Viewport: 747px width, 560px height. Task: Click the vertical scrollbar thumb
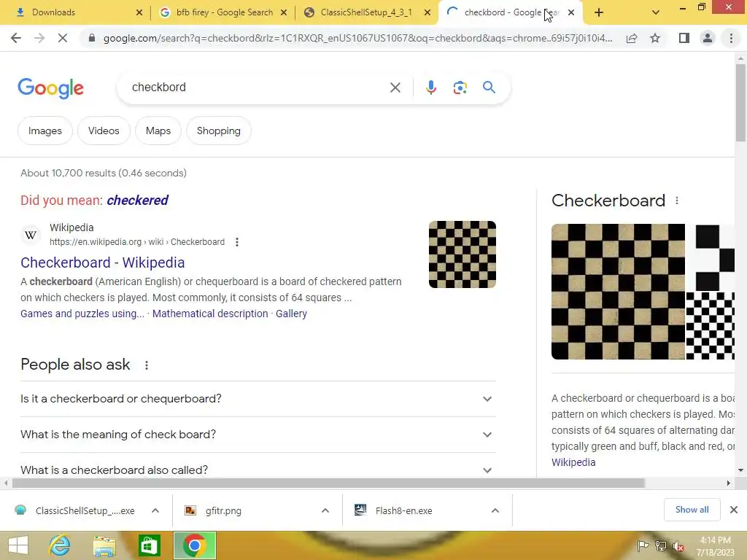(740, 102)
